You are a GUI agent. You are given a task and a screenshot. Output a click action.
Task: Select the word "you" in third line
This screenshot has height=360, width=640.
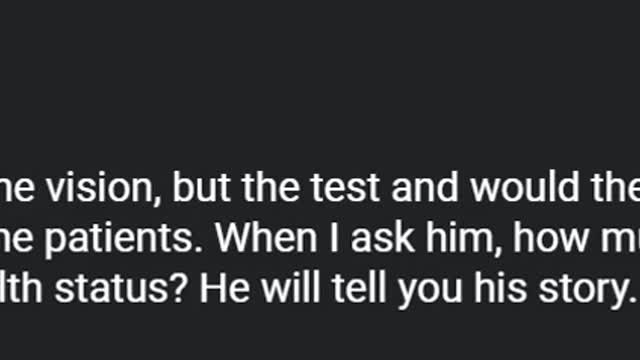430,292
